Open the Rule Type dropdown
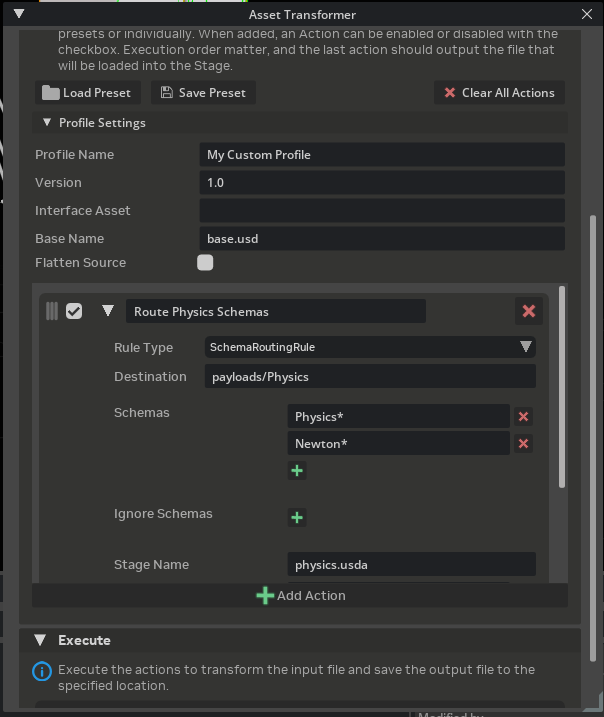Screen dimensions: 604x717 click(x=370, y=347)
